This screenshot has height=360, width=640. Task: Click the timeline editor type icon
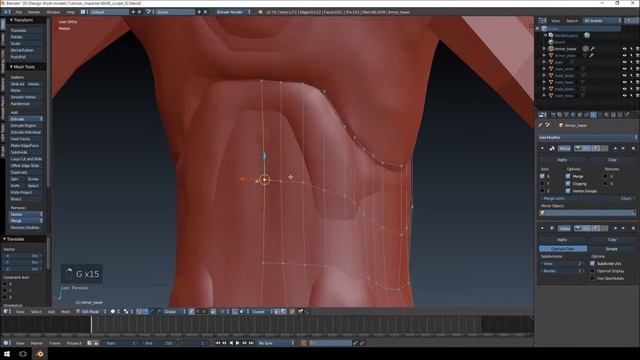(x=6, y=343)
